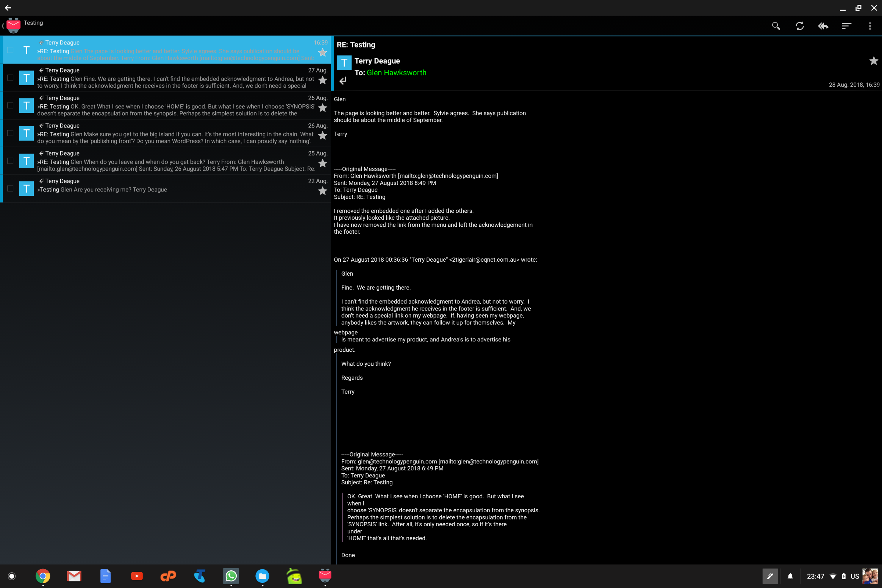This screenshot has height=588, width=882.
Task: Star the 'OK. Great' 26 Aug. message
Action: (x=323, y=108)
